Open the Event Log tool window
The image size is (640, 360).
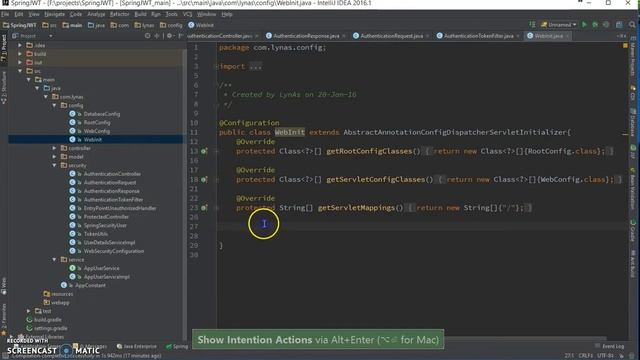(x=610, y=346)
